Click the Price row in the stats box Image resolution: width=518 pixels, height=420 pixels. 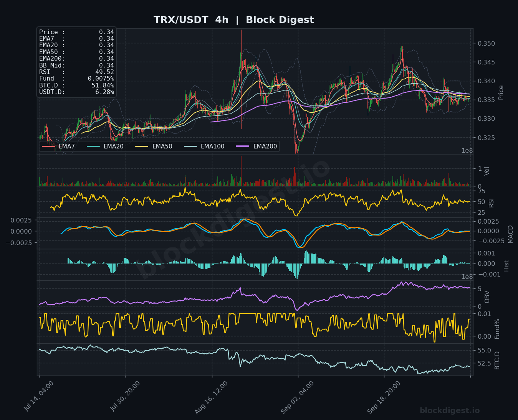tap(76, 32)
